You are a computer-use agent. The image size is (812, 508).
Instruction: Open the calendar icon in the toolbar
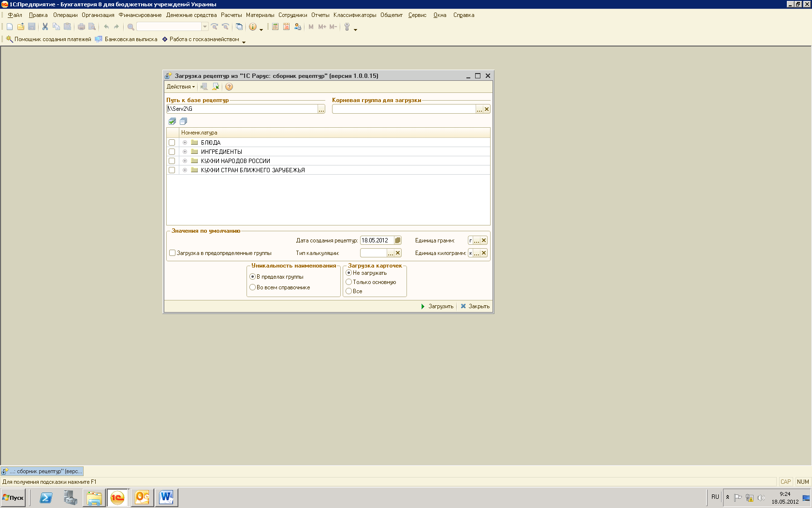[x=286, y=27]
